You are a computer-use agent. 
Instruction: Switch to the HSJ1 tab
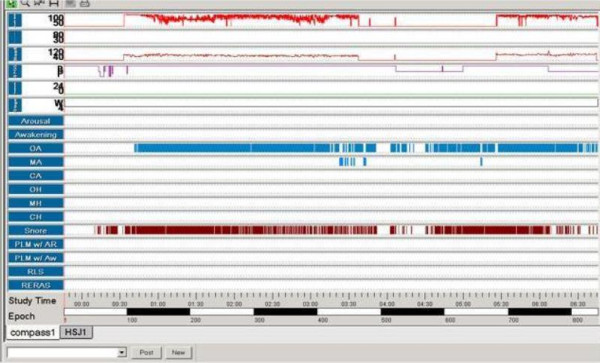(x=76, y=332)
